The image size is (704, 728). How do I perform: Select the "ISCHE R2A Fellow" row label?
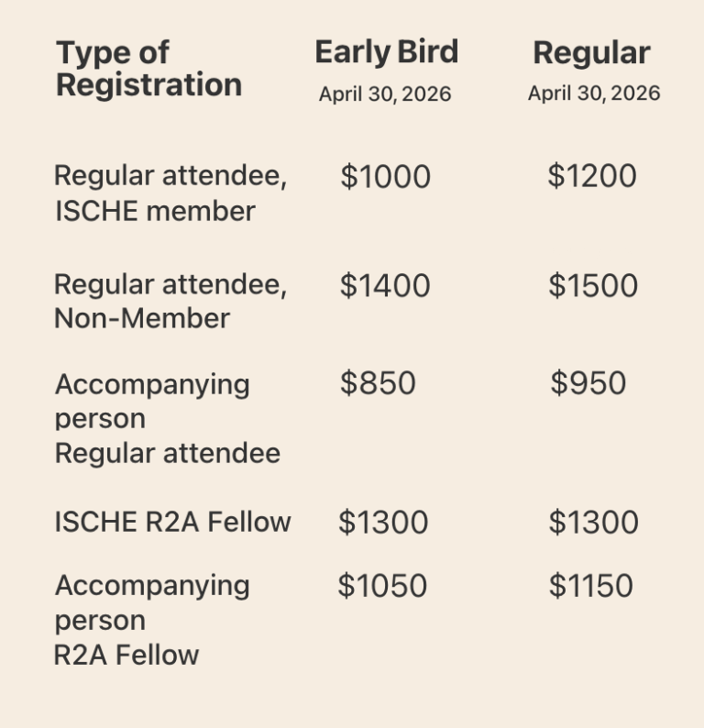172,523
